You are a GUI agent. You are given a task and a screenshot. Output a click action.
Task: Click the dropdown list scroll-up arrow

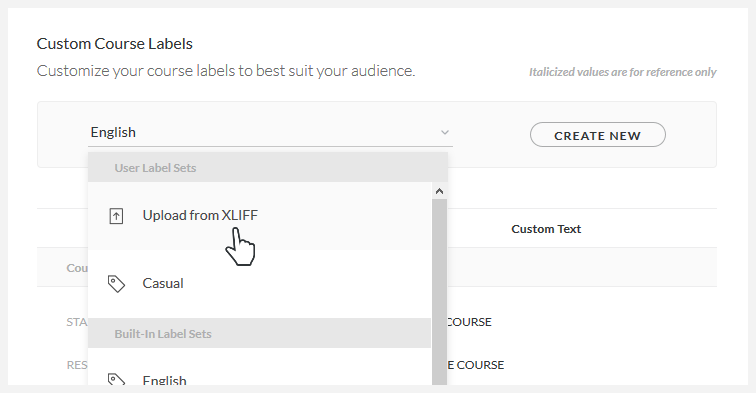(439, 191)
